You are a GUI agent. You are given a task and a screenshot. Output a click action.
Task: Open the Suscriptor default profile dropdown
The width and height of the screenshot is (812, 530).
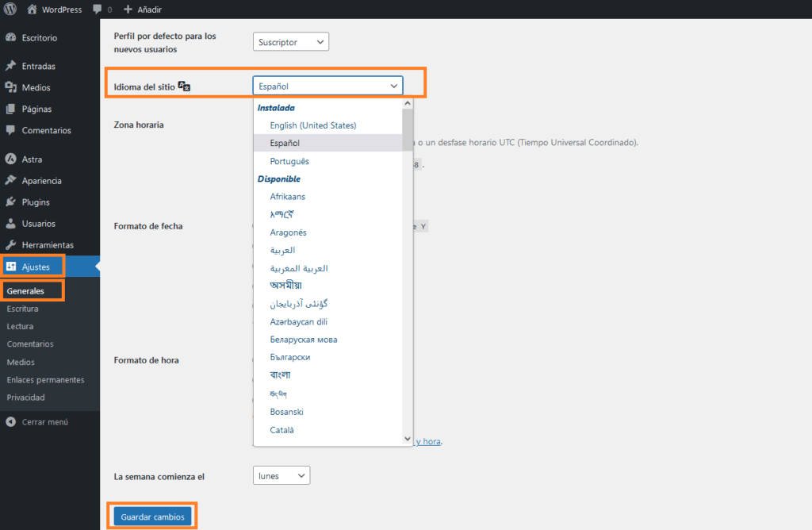[x=290, y=41]
